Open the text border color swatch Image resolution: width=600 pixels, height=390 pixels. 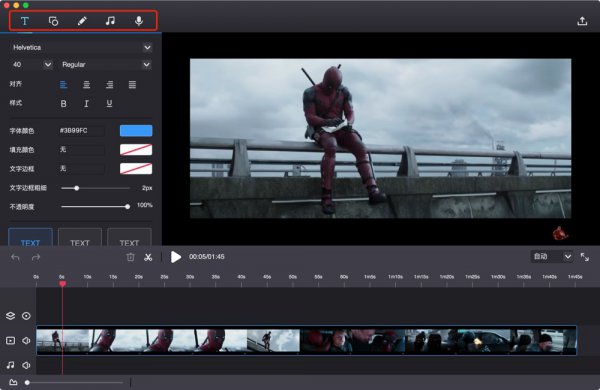(x=136, y=168)
